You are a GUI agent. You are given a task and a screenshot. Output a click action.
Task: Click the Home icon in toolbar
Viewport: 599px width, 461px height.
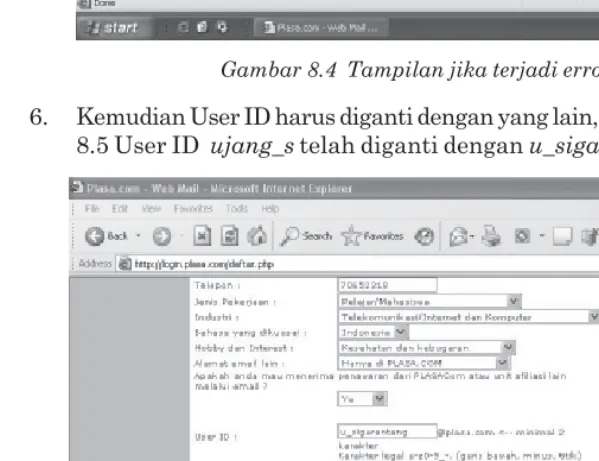[x=257, y=236]
